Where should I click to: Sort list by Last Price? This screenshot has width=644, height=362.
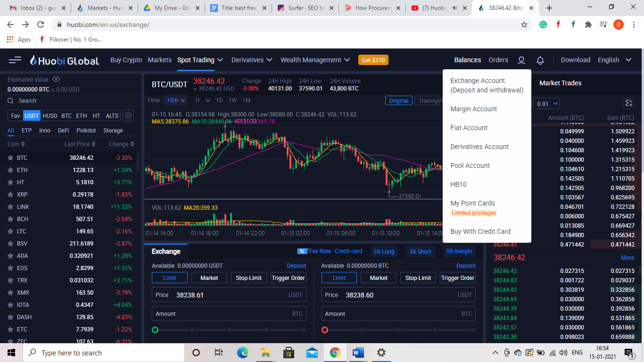80,144
